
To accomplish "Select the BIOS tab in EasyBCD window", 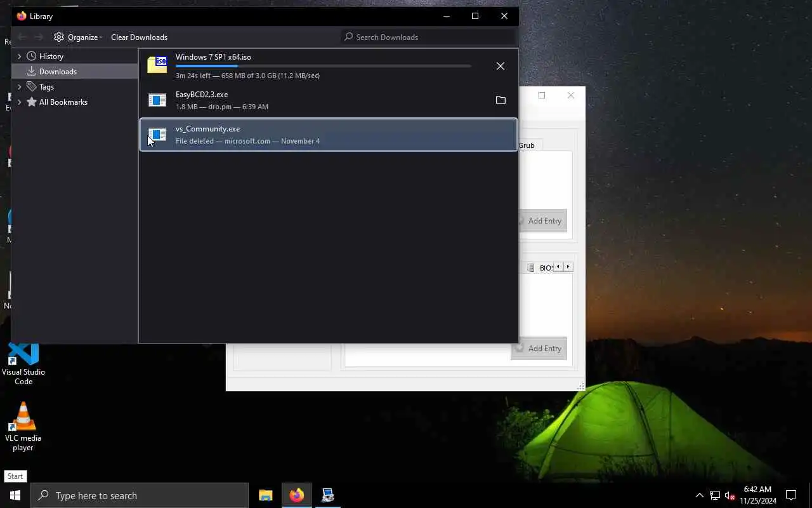I will point(539,267).
